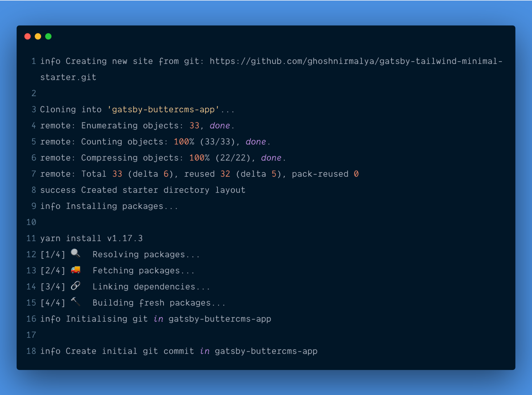The image size is (532, 395).
Task: Click 'gatsby-buttercms-app' quoted string on line 3
Action: coord(163,109)
